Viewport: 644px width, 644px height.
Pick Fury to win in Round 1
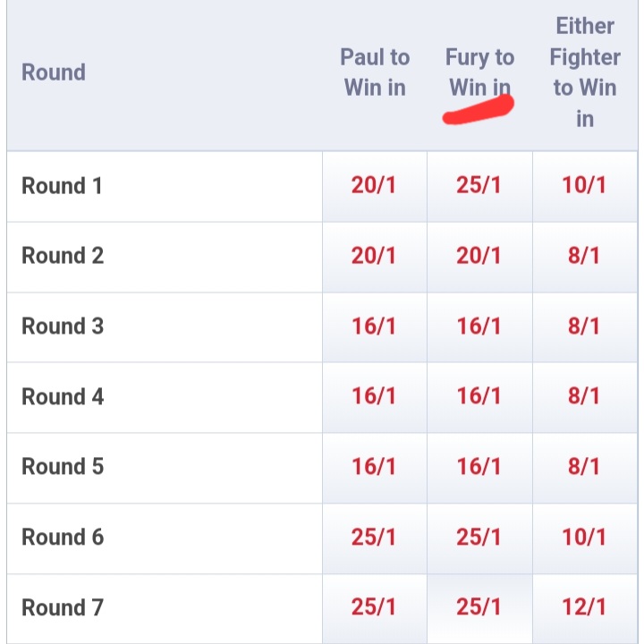click(479, 186)
